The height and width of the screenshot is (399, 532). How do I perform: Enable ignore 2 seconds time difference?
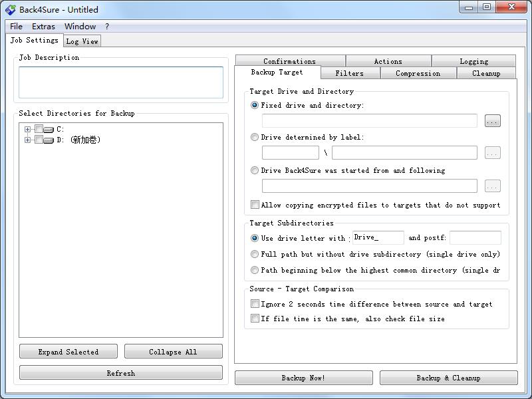pyautogui.click(x=255, y=304)
